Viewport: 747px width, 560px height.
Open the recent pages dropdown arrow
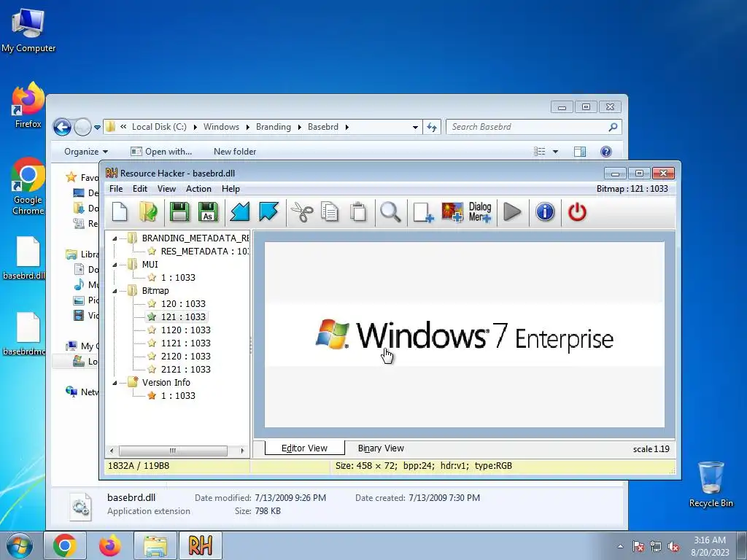97,127
